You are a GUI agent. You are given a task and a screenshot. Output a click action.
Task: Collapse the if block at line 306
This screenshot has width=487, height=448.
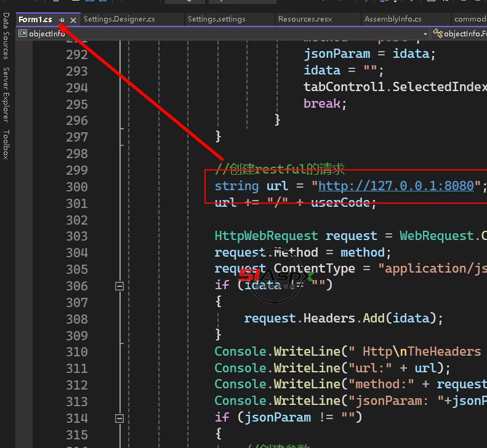pyautogui.click(x=119, y=286)
